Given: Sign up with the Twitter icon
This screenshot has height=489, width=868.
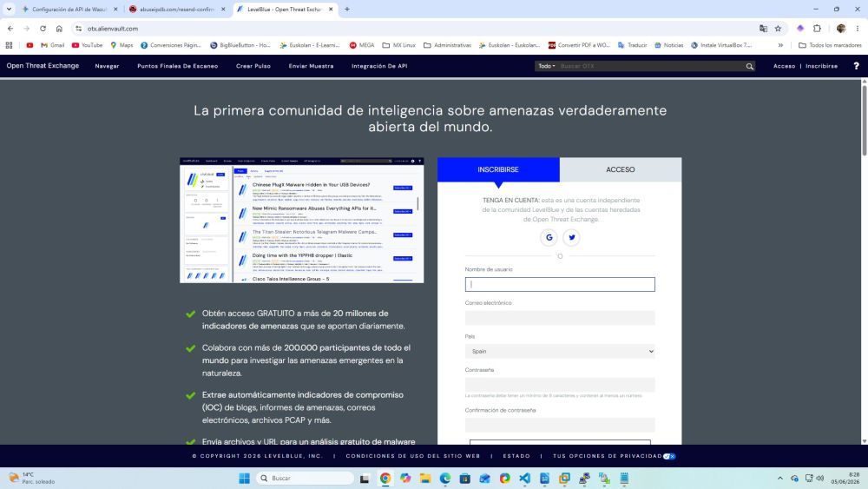Looking at the screenshot, I should [571, 238].
